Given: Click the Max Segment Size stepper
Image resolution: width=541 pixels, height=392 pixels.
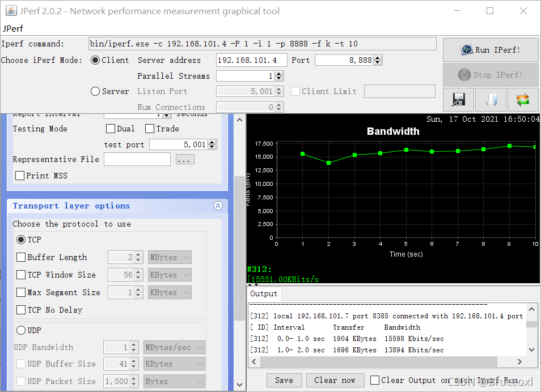Looking at the screenshot, I should 138,292.
